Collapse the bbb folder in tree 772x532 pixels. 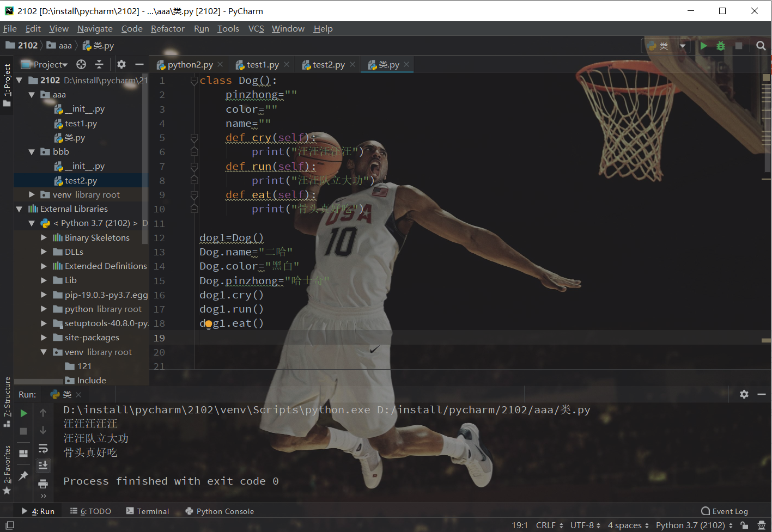pyautogui.click(x=32, y=152)
